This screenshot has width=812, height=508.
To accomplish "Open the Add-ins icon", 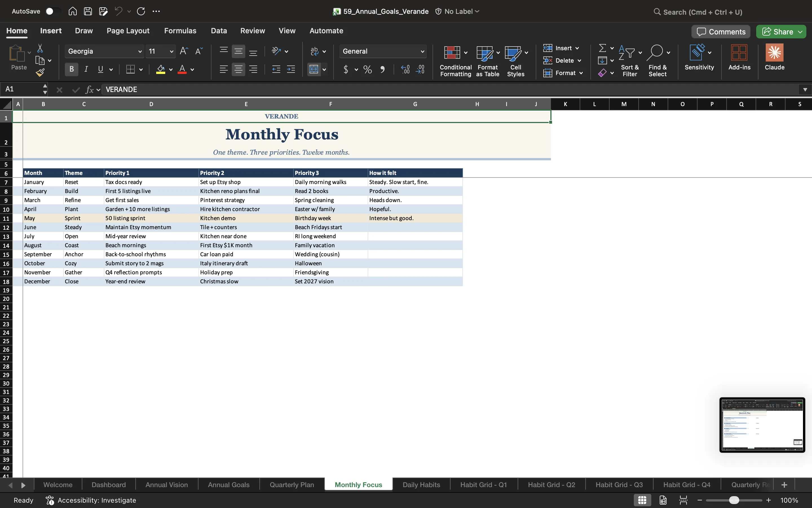I will click(x=739, y=57).
